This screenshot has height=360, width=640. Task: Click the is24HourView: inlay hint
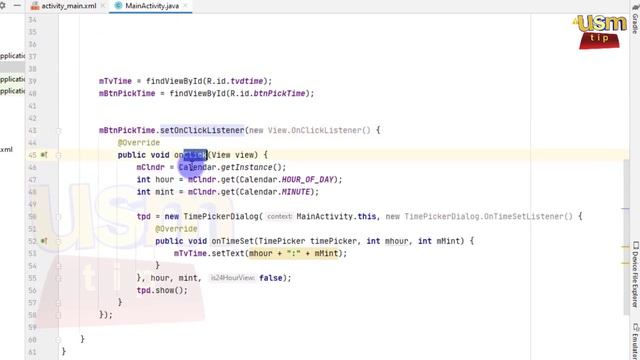232,278
